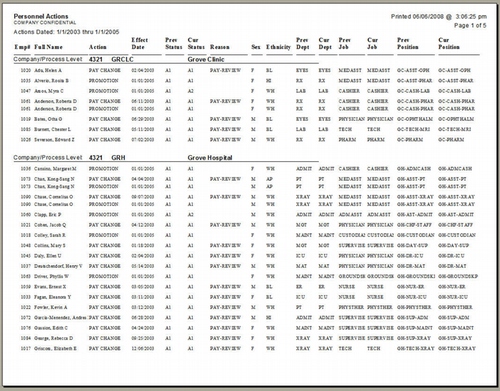500x391 pixels.
Task: Click the "Reason" column header
Action: click(x=219, y=47)
